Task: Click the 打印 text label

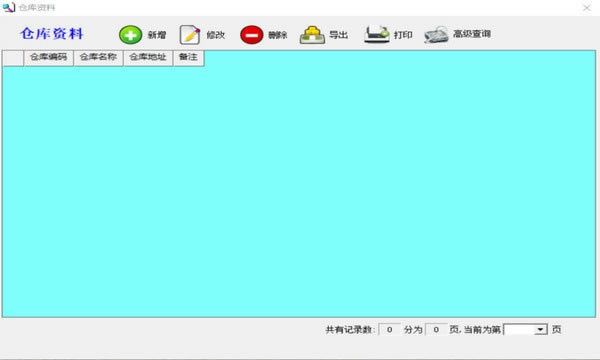Action: [x=403, y=35]
